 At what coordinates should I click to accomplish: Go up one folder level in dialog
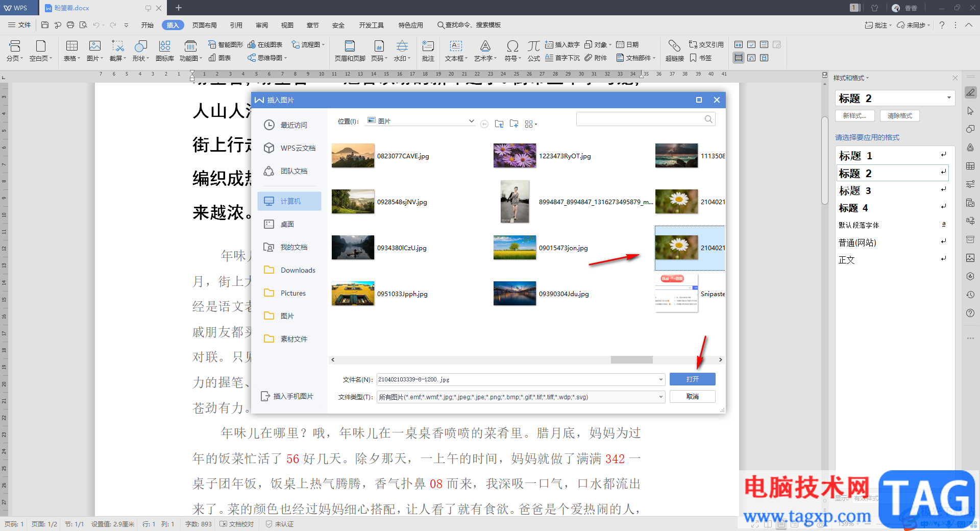[499, 124]
